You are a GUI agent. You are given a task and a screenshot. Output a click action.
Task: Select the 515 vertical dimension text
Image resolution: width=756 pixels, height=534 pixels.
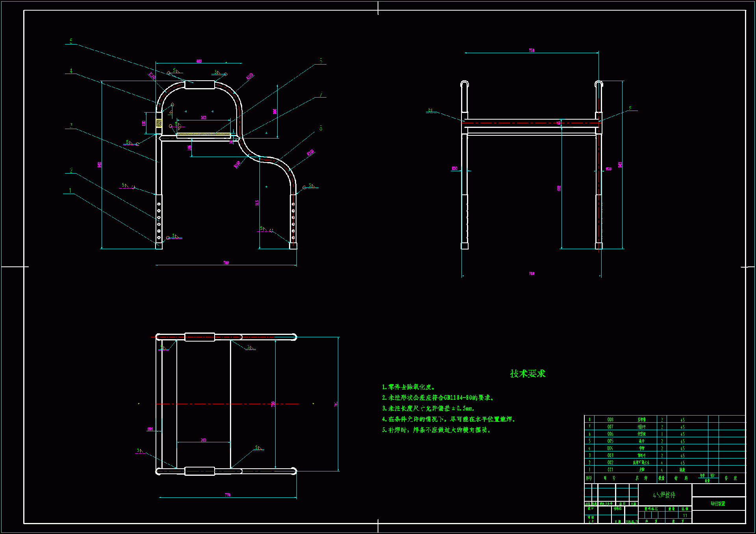[x=257, y=203]
